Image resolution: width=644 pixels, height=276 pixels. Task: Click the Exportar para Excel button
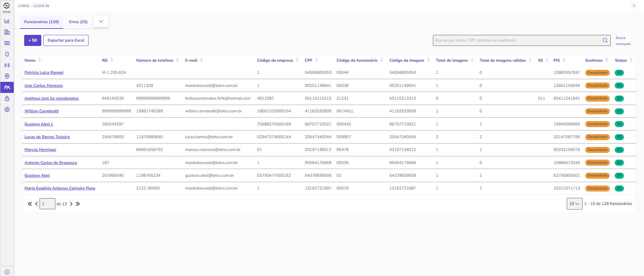point(66,40)
